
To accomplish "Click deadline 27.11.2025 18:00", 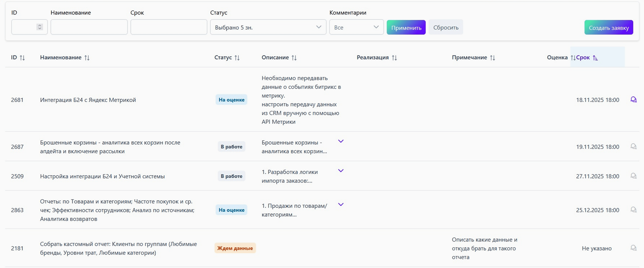I will click(x=598, y=176).
